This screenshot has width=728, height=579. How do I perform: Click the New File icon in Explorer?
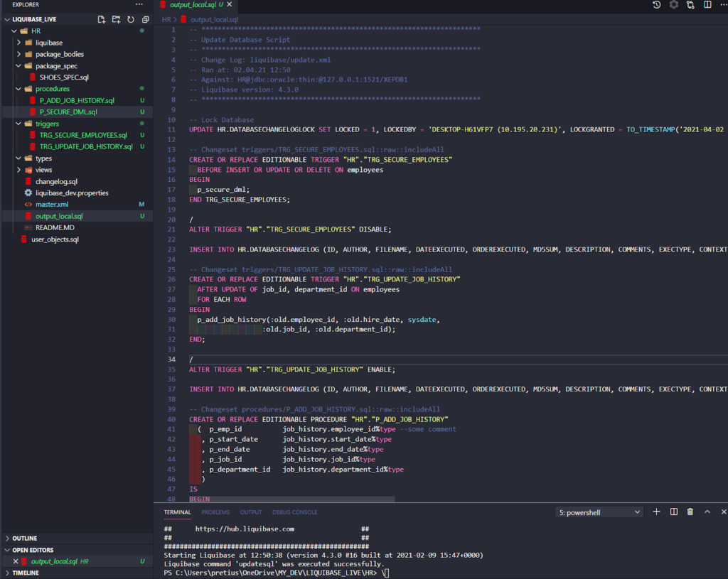[101, 19]
